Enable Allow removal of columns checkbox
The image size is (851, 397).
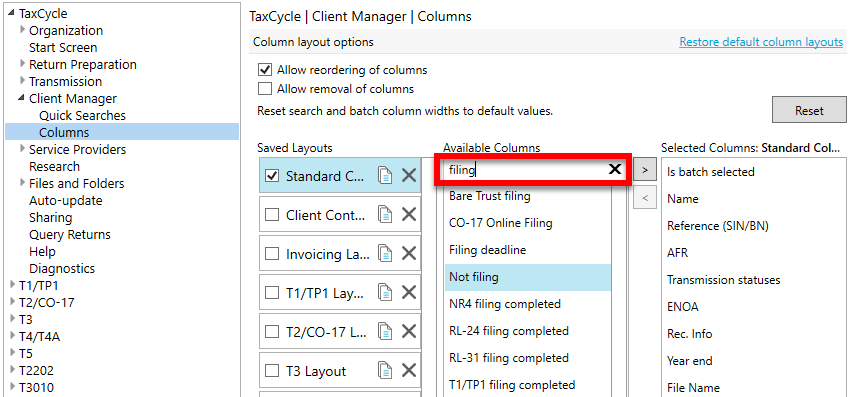265,89
